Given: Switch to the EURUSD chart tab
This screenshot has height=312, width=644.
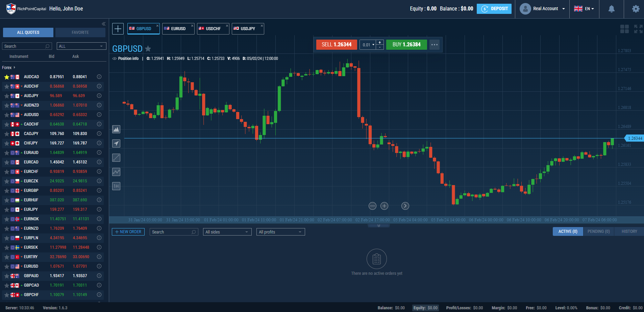Looking at the screenshot, I should coord(178,29).
